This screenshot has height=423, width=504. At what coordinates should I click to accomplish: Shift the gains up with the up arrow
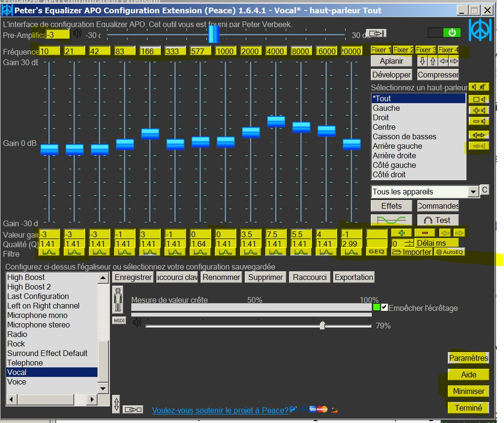(x=433, y=61)
